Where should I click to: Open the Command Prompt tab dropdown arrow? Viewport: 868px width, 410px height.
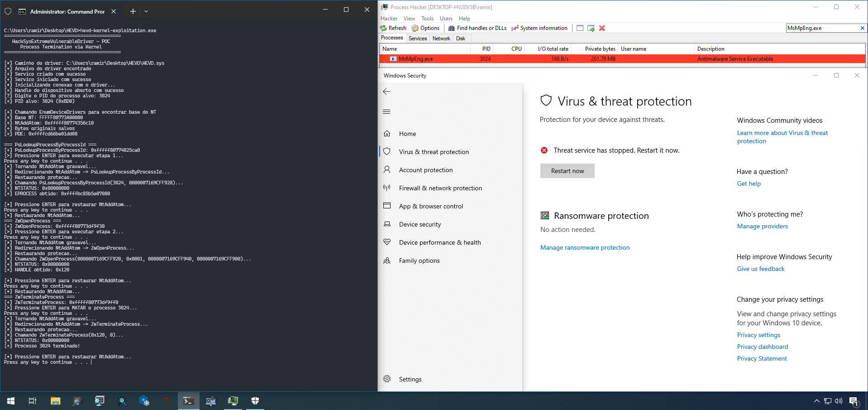146,11
